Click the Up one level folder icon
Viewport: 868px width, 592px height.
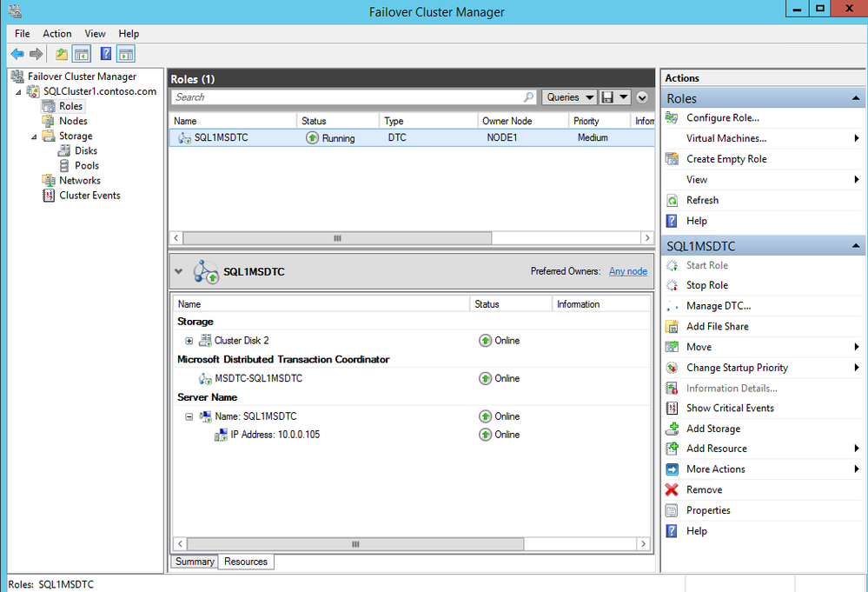click(x=62, y=54)
